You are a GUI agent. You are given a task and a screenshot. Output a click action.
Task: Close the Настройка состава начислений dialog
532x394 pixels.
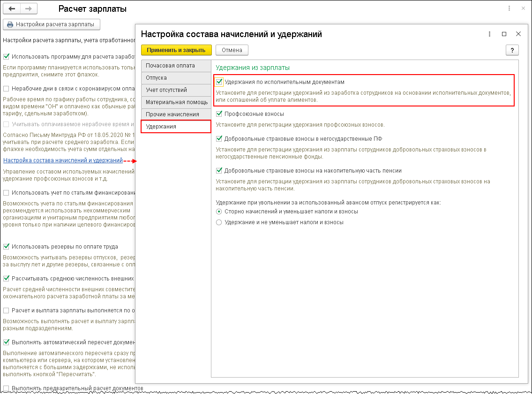(x=518, y=34)
